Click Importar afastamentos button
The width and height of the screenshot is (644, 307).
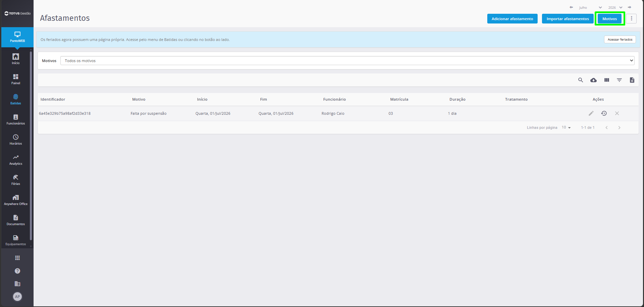tap(568, 19)
